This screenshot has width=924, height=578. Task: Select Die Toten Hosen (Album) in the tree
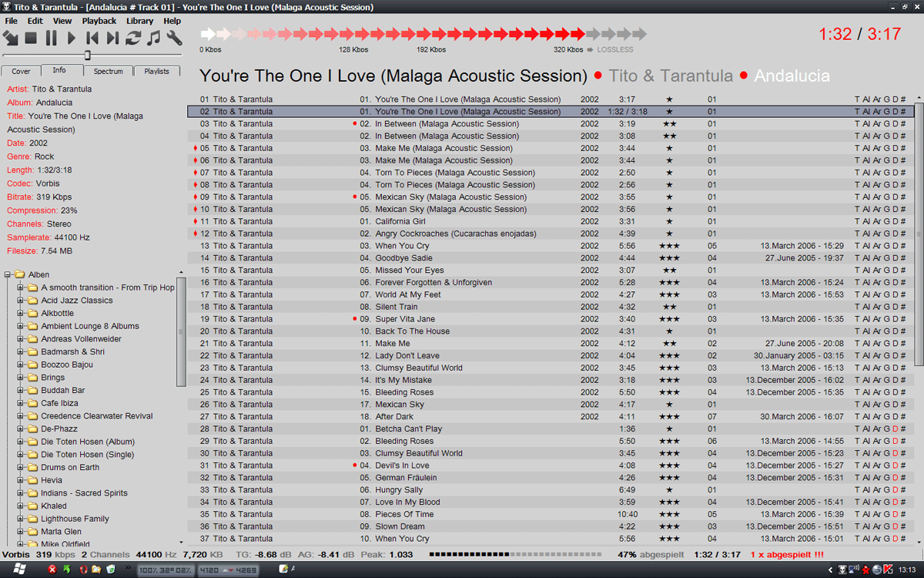88,442
